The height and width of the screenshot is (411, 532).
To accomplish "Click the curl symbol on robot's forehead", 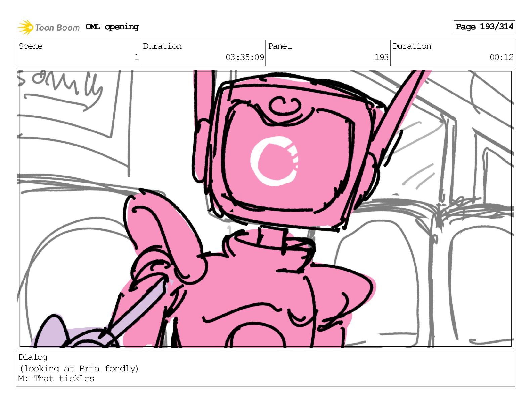I will tap(285, 106).
